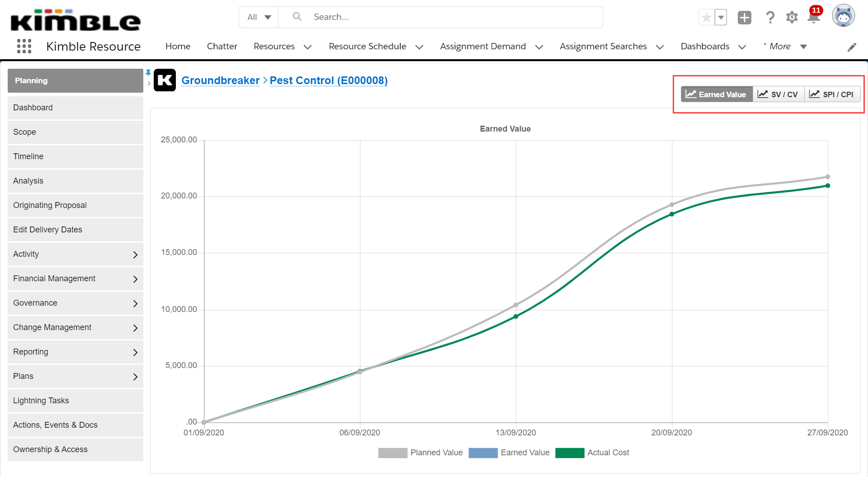Open the All search scope dropdown
The image size is (868, 477).
pos(258,16)
